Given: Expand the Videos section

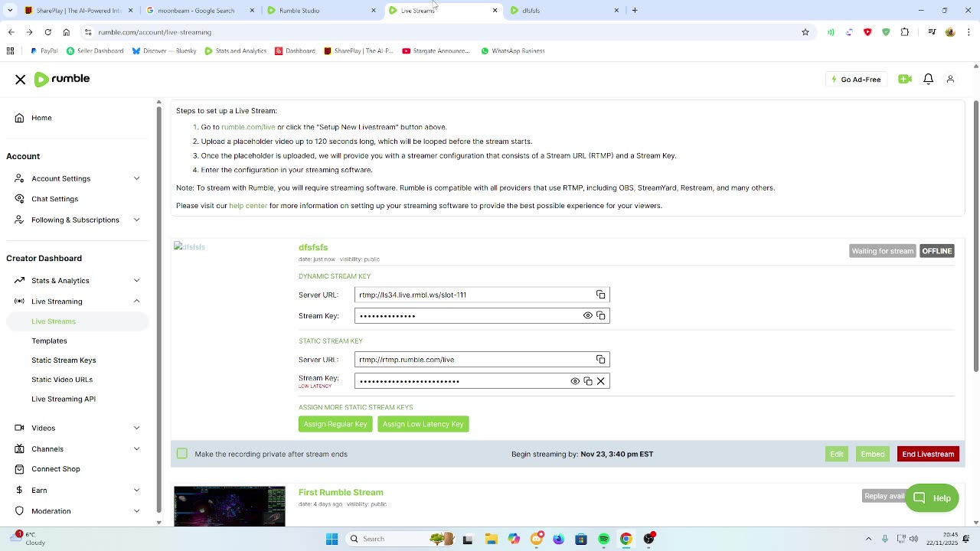Looking at the screenshot, I should click(136, 428).
